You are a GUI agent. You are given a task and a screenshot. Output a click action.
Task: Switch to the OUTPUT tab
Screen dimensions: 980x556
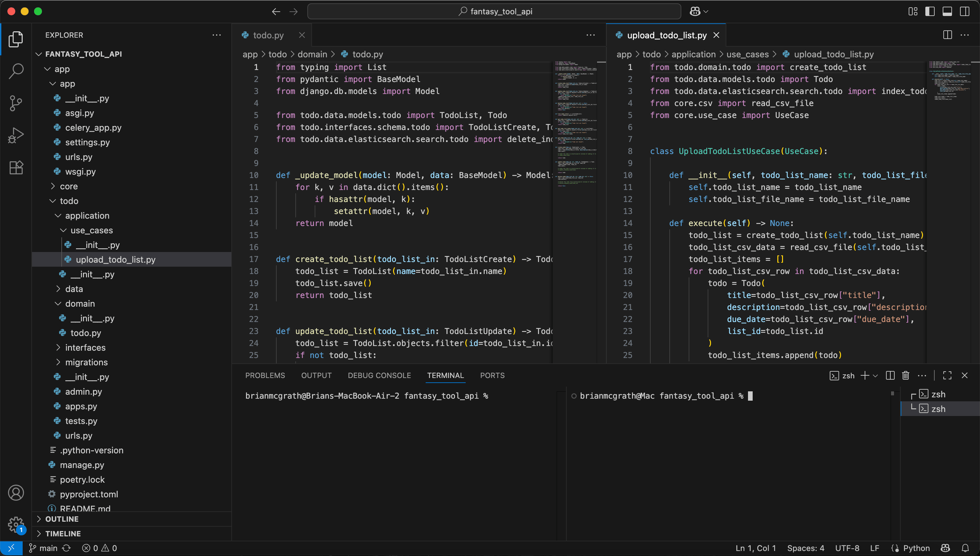316,375
